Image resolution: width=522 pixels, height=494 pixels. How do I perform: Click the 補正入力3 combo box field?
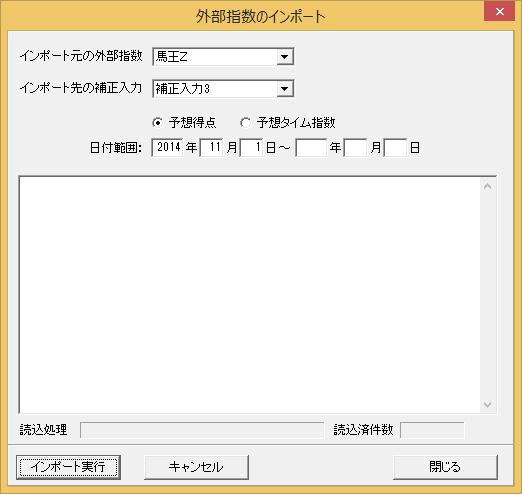[223, 89]
